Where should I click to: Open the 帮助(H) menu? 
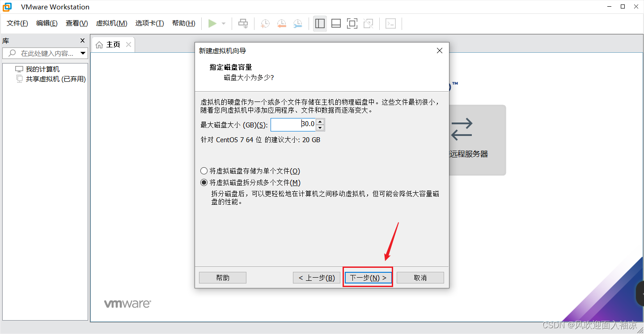point(184,23)
